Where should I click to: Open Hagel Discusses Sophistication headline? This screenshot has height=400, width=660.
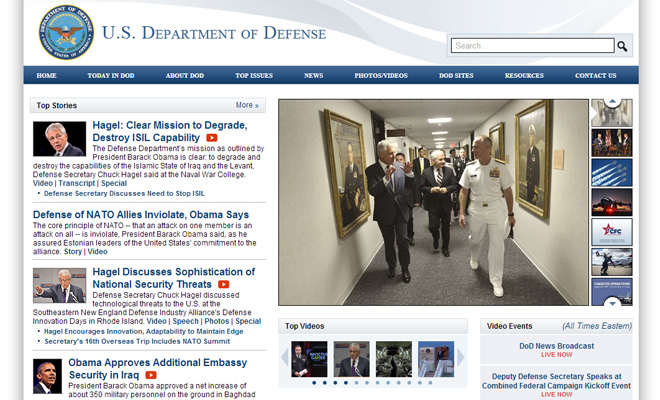(x=173, y=278)
